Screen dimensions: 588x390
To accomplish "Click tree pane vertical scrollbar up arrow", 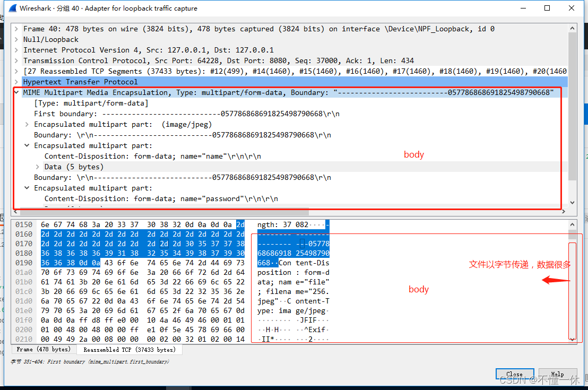I will pyautogui.click(x=572, y=28).
